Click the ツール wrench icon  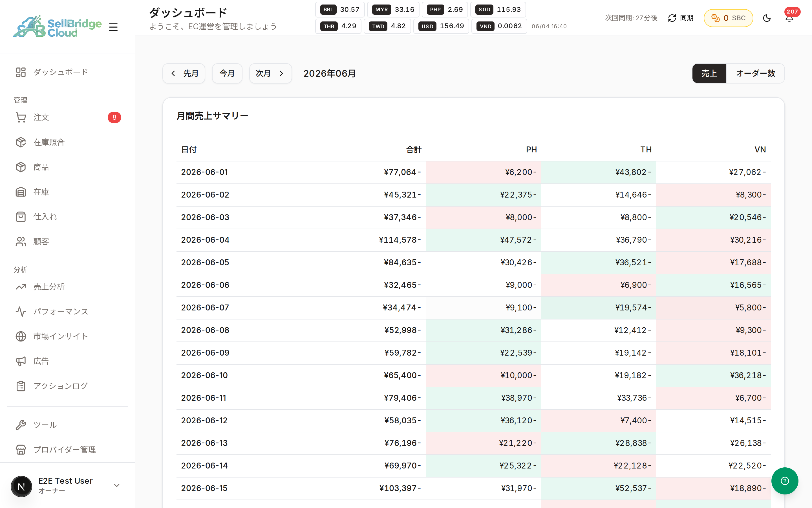click(21, 425)
